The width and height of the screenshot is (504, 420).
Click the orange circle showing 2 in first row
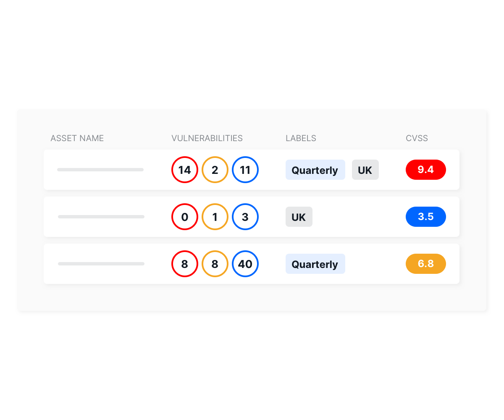pyautogui.click(x=215, y=170)
